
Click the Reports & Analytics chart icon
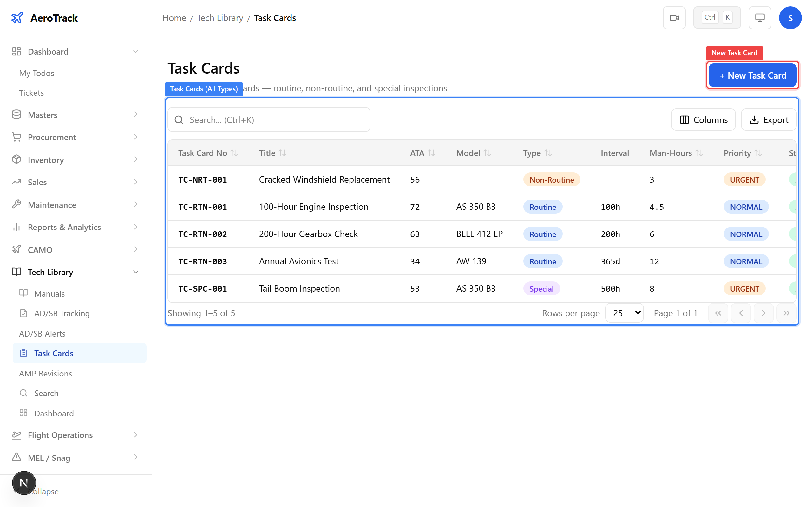point(16,227)
